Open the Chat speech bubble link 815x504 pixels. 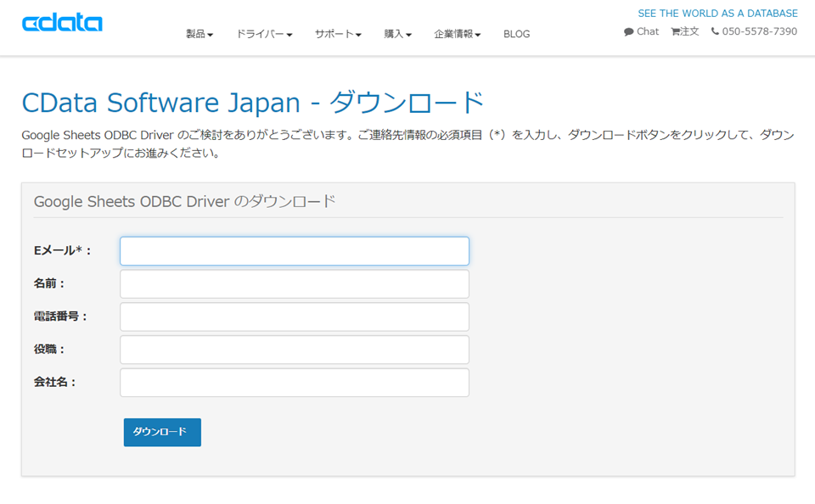tap(642, 31)
